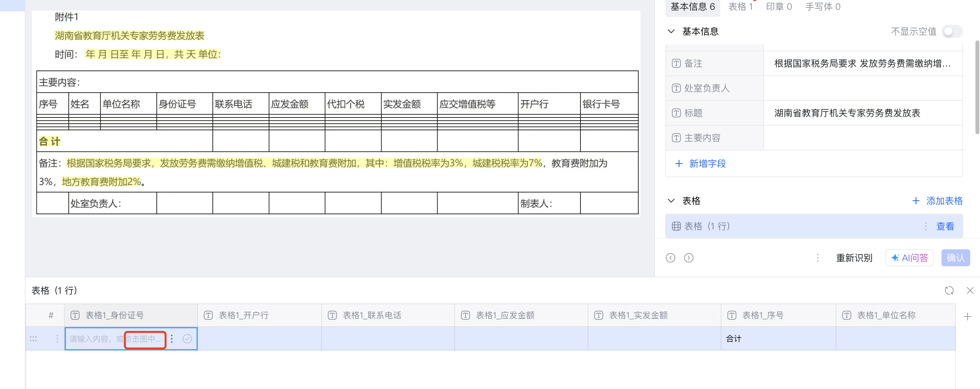Open options menu for 表格 (1 行) row

coord(925,226)
